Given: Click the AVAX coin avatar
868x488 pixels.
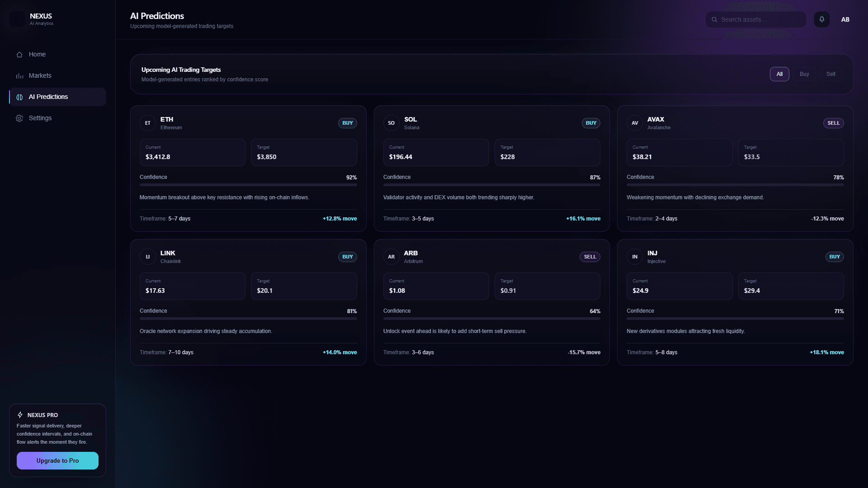Looking at the screenshot, I should (x=635, y=123).
